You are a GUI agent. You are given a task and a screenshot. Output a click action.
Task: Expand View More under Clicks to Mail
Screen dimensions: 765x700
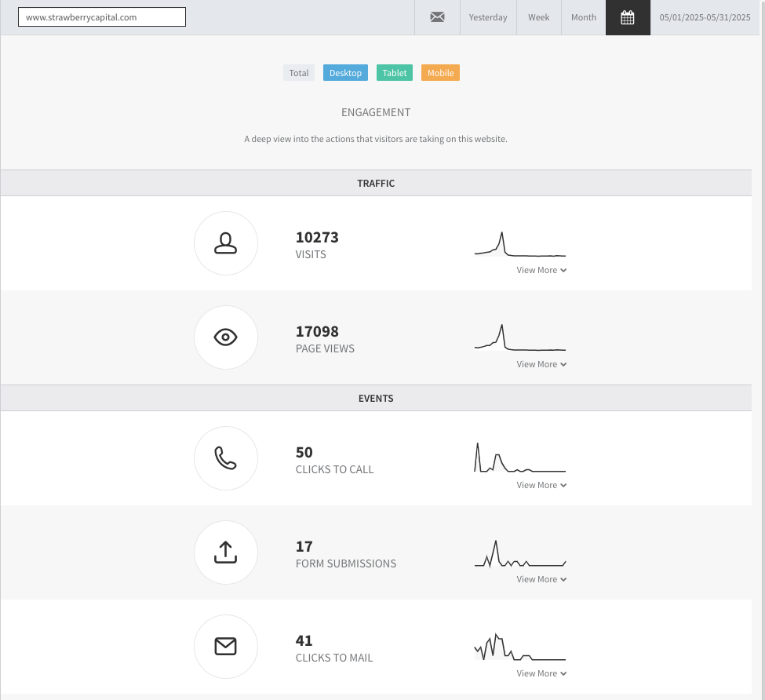[x=541, y=673]
